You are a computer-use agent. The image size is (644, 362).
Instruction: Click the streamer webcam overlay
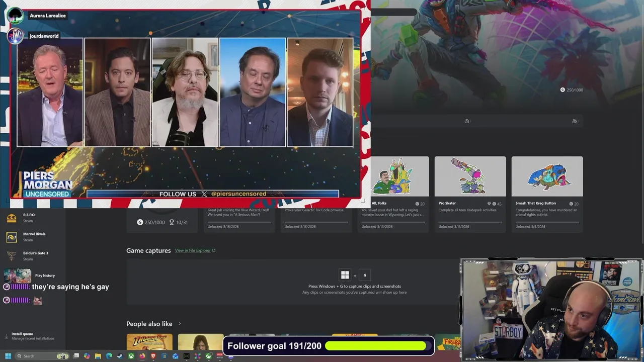(x=551, y=310)
